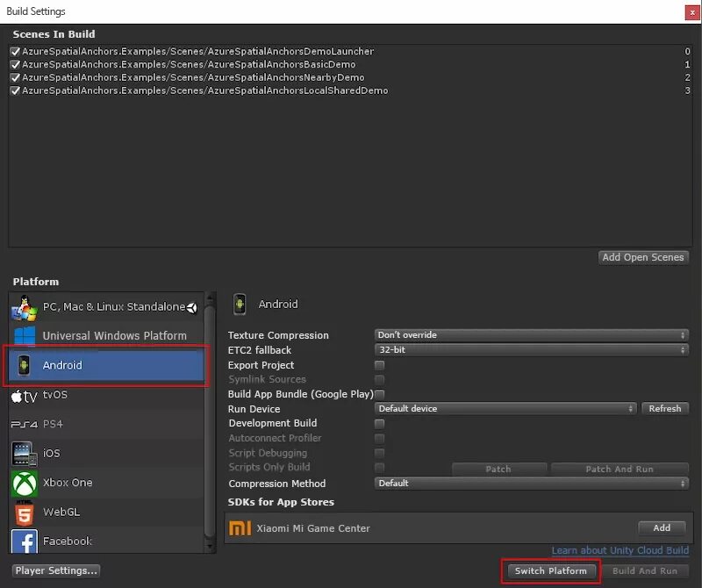Click the PS4 logo icon
Viewport: 702px width, 588px height.
[25, 424]
